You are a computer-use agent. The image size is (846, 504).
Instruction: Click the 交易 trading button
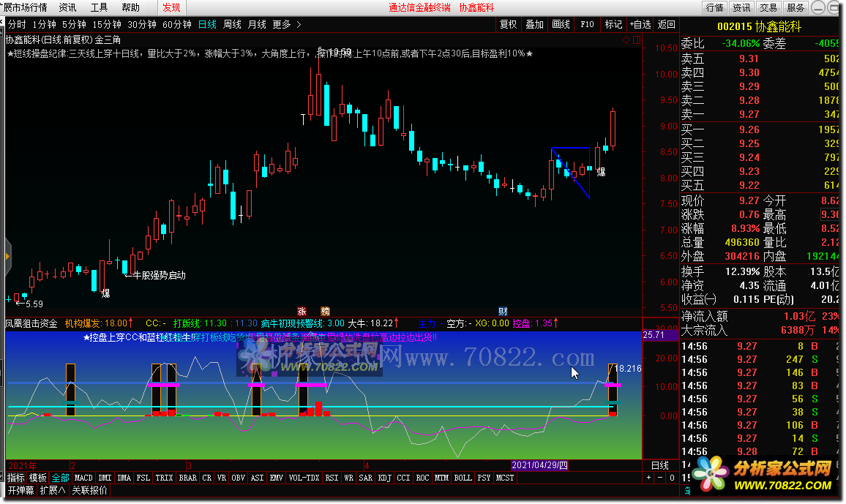coord(768,7)
